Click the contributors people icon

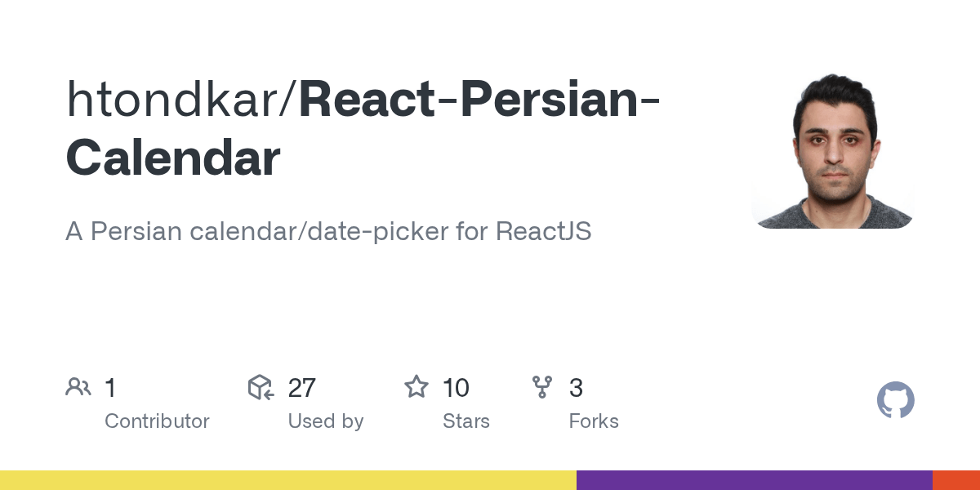tap(78, 387)
